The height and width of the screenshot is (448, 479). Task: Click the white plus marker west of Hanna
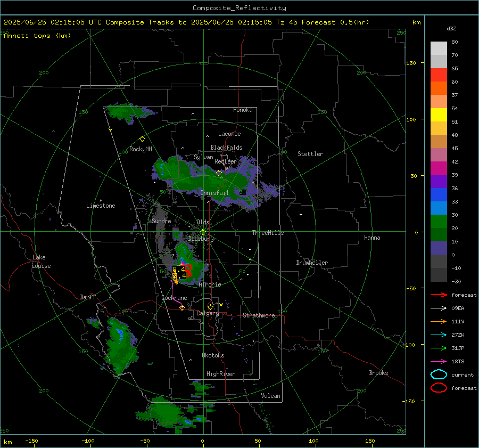pos(301,214)
